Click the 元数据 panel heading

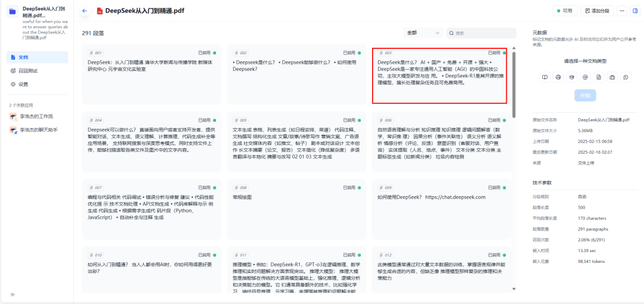click(x=540, y=32)
